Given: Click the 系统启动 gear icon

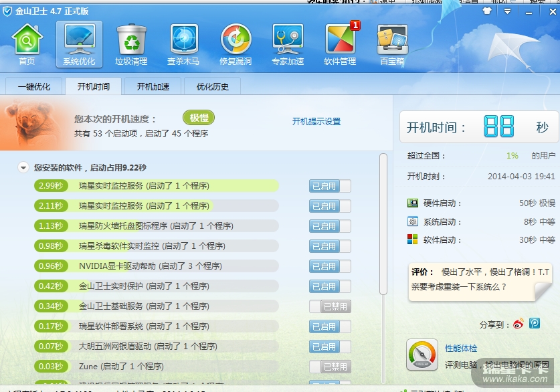Looking at the screenshot, I should [x=413, y=221].
